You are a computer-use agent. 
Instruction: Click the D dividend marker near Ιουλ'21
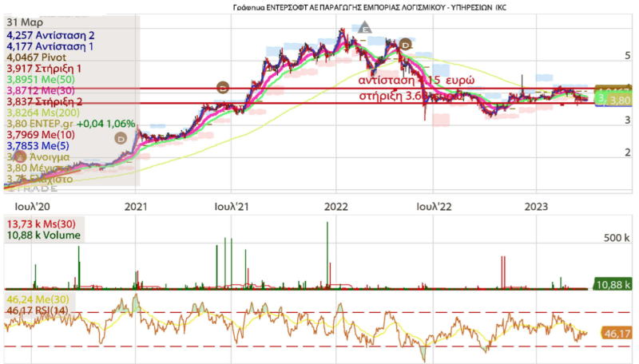pyautogui.click(x=223, y=86)
